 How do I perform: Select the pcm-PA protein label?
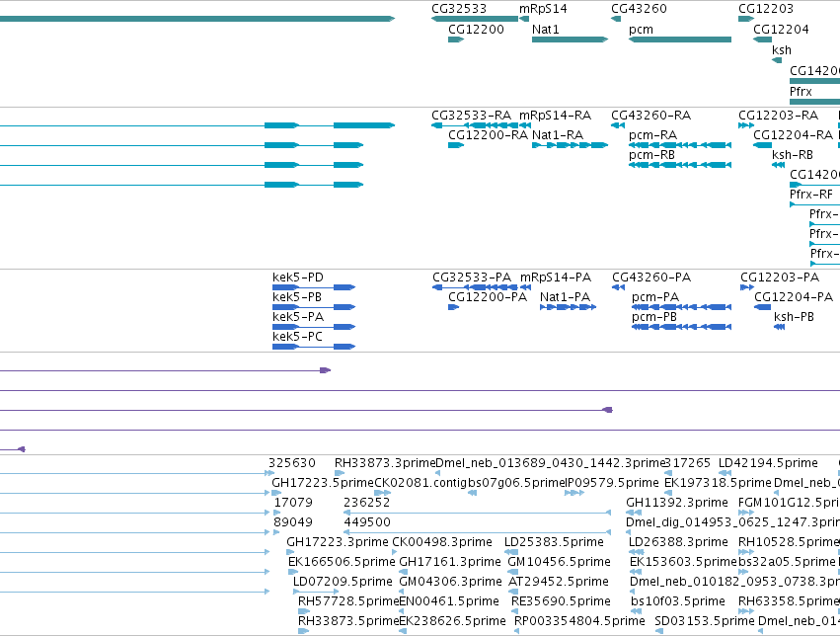click(x=655, y=297)
